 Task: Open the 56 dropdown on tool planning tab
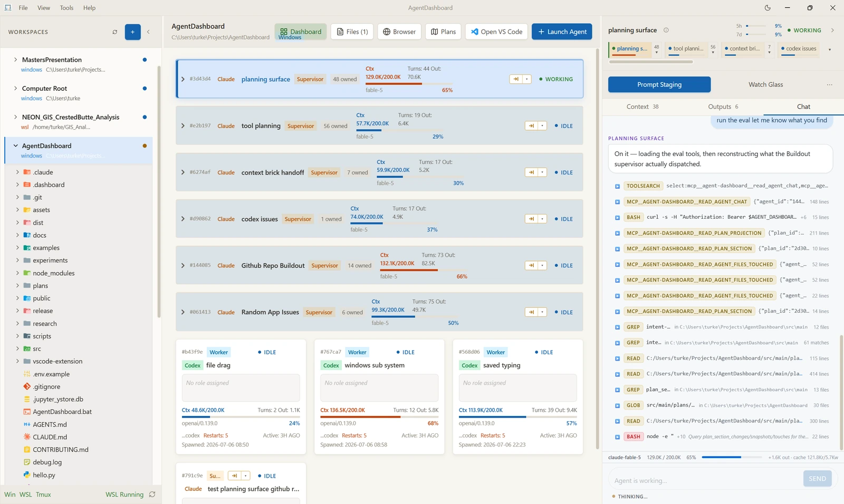pyautogui.click(x=713, y=49)
